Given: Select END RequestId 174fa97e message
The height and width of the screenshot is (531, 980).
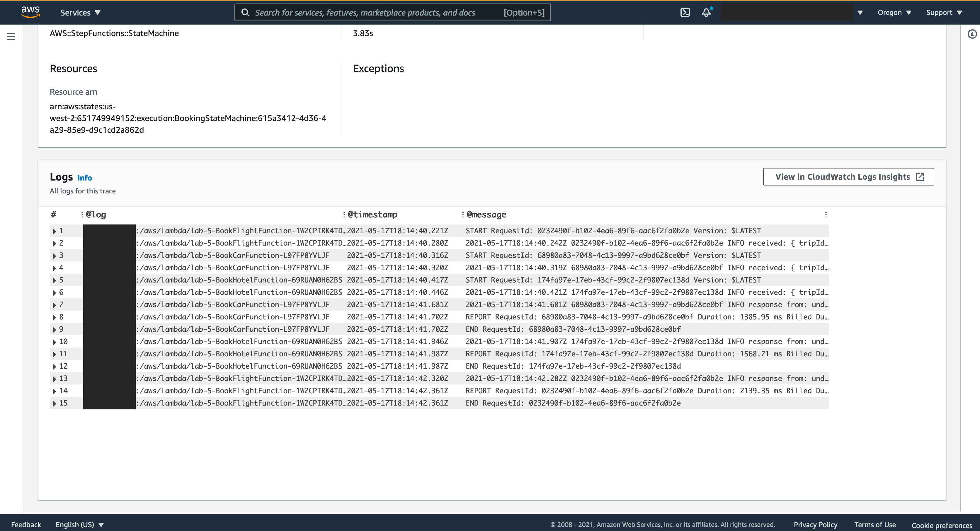Looking at the screenshot, I should click(x=573, y=366).
